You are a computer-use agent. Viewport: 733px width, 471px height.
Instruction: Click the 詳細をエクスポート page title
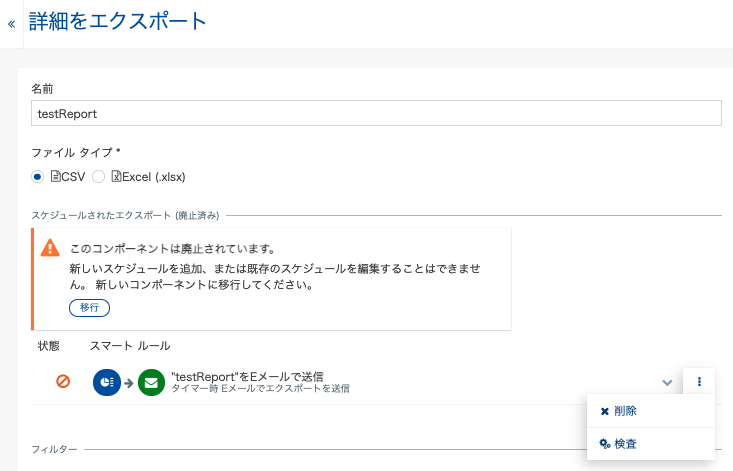[117, 21]
